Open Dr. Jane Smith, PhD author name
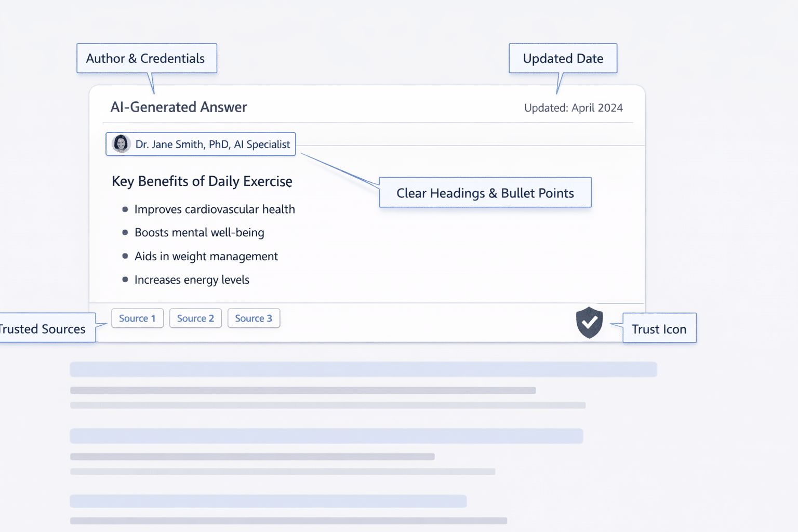 212,144
